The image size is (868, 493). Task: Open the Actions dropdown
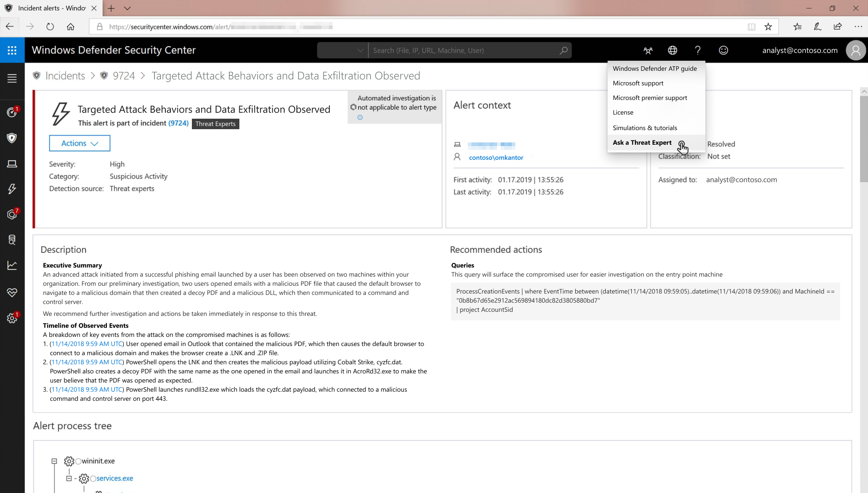click(79, 143)
